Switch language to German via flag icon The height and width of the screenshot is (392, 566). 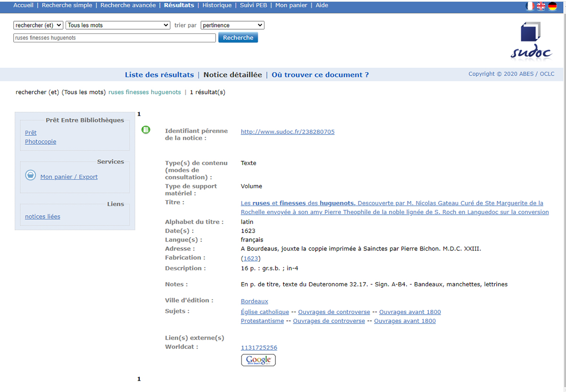pos(552,6)
